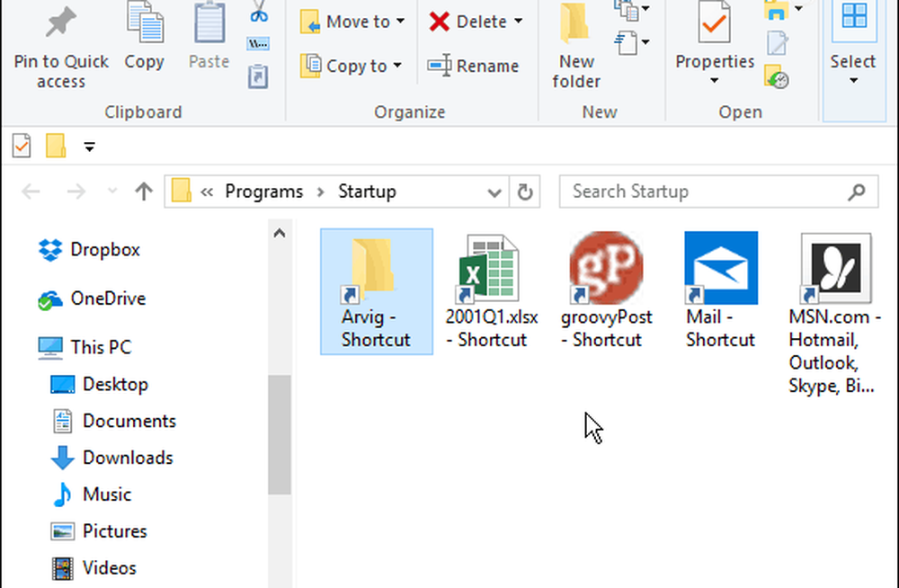Expand the address bar history dropdown
Image resolution: width=899 pixels, height=588 pixels.
(x=494, y=192)
